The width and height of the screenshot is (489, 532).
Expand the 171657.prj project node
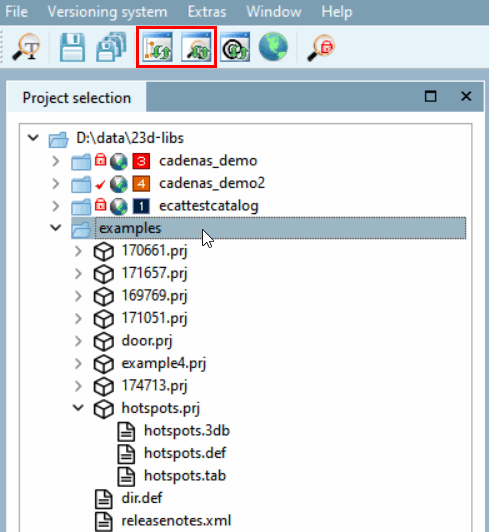tap(78, 273)
